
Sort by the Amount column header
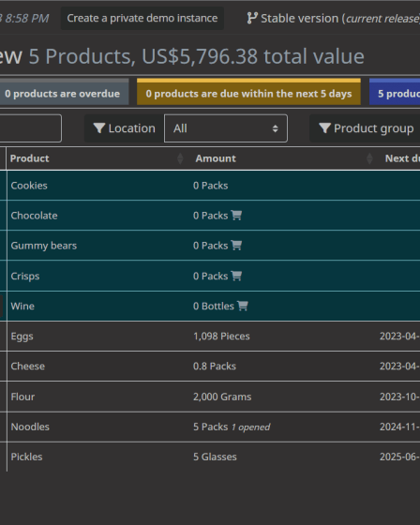[283, 158]
